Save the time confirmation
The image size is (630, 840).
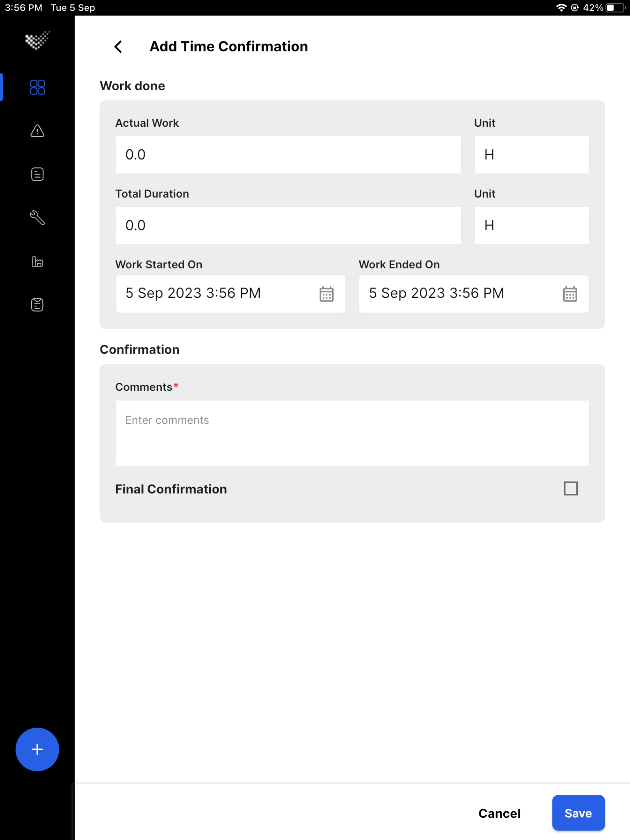[578, 813]
